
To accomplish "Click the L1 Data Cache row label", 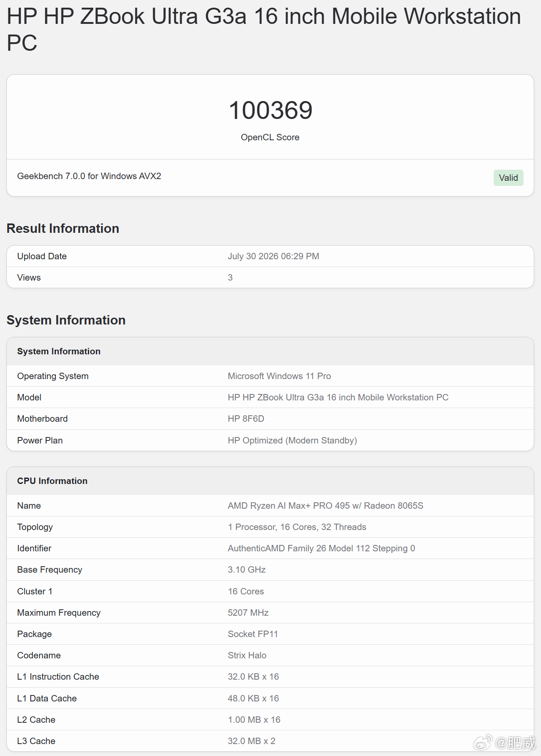I will [x=47, y=698].
